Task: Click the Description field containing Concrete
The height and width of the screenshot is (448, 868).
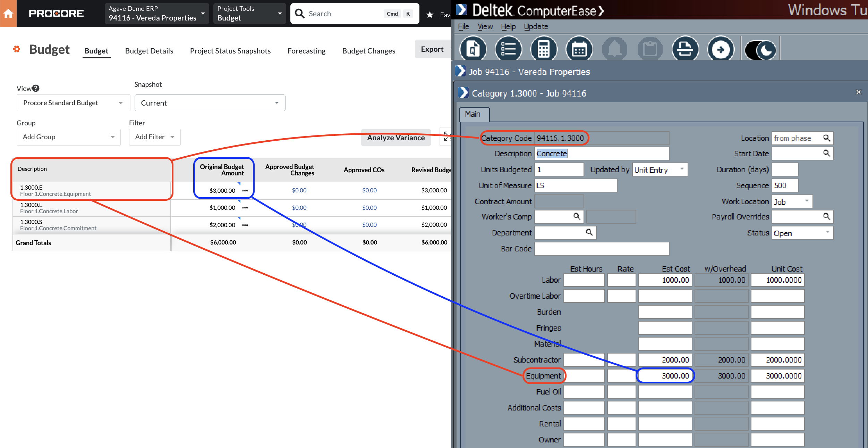Action: click(x=602, y=154)
